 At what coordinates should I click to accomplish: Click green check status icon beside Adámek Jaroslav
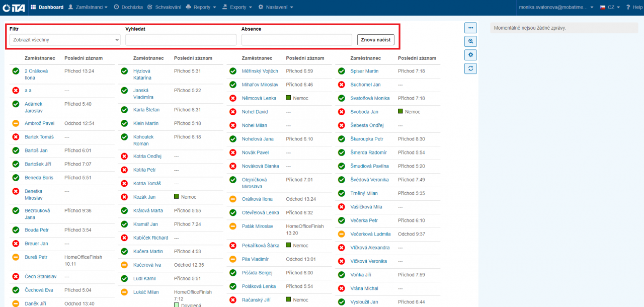point(16,104)
